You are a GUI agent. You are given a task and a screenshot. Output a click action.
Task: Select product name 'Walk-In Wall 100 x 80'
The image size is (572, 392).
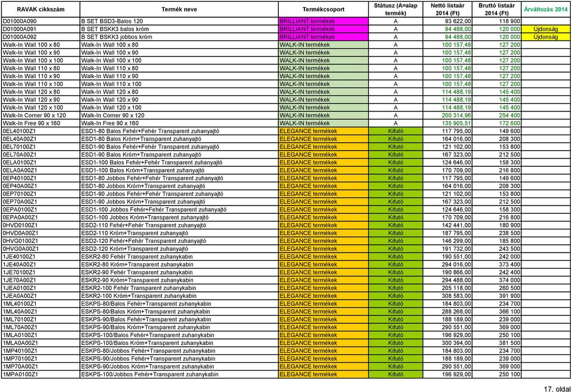[x=110, y=45]
